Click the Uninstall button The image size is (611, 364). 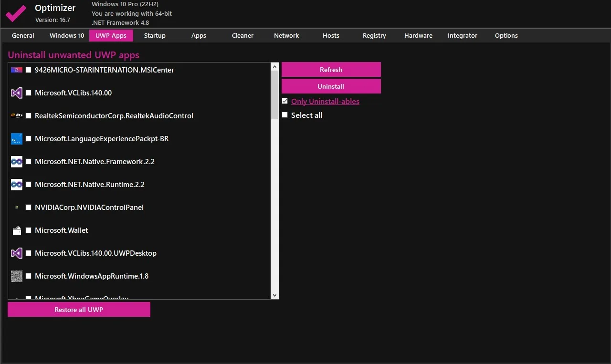[331, 86]
